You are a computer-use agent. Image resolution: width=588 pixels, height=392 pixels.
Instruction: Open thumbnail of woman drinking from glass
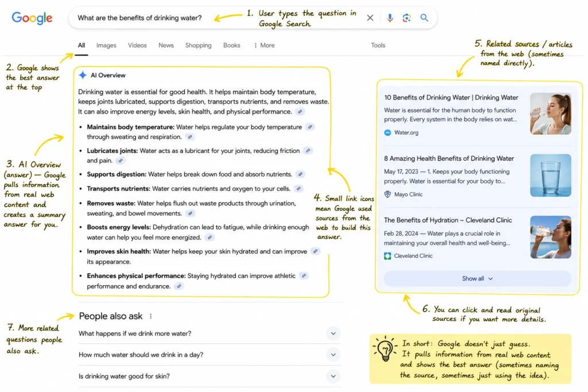coord(551,114)
